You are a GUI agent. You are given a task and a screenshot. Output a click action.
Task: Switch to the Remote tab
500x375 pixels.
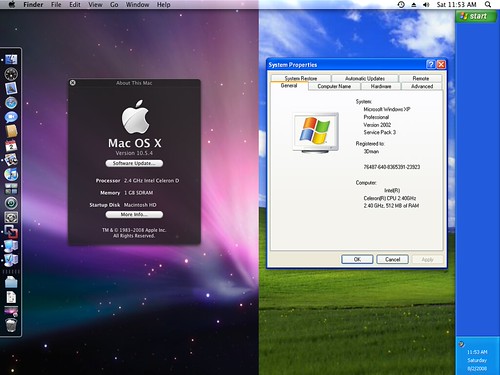(x=420, y=78)
